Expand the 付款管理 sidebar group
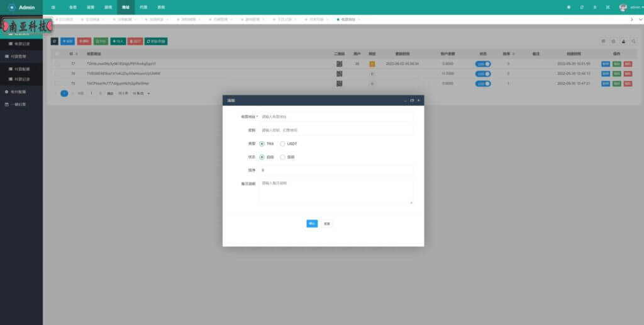 coord(21,56)
